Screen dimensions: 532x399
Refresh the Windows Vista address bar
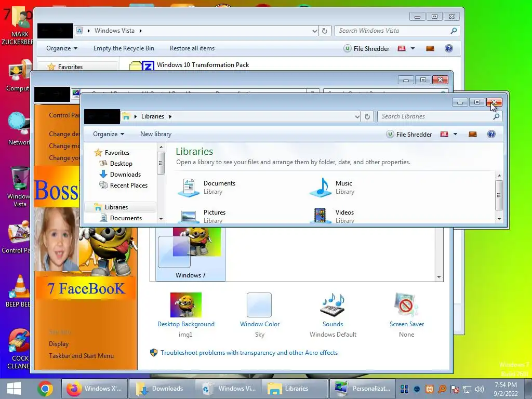325,31
